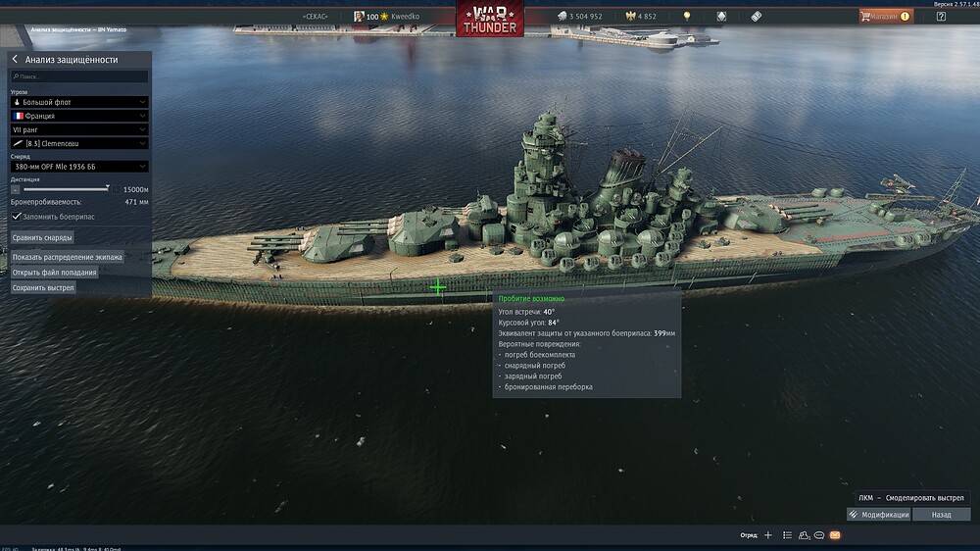Click the 471 мм penetration value
980x551 pixels.
pyautogui.click(x=136, y=202)
